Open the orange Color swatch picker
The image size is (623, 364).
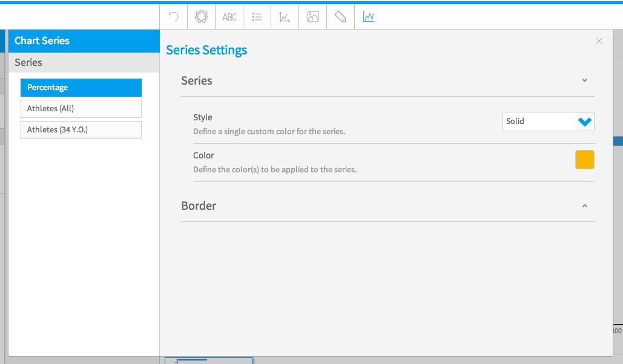click(x=585, y=160)
